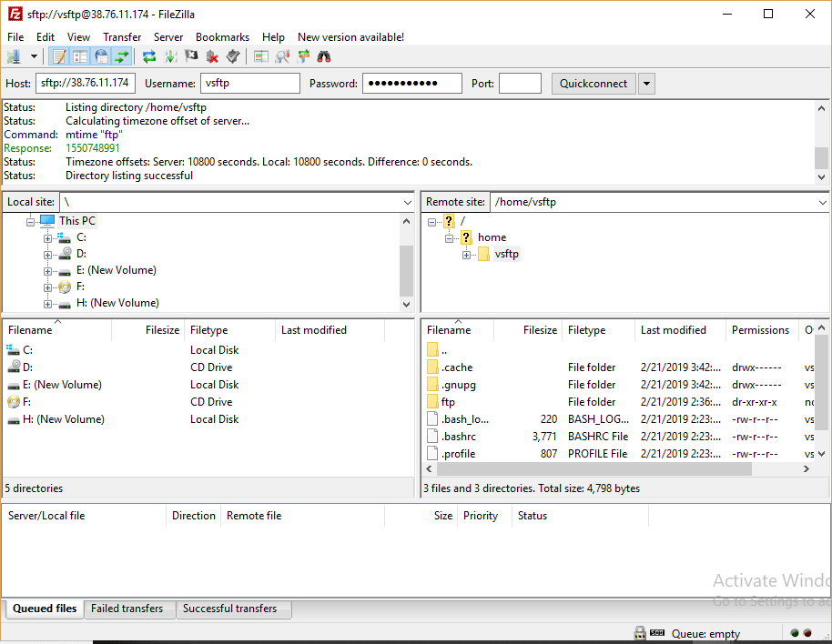Image resolution: width=832 pixels, height=644 pixels.
Task: Open the Edit menu
Action: pos(46,37)
